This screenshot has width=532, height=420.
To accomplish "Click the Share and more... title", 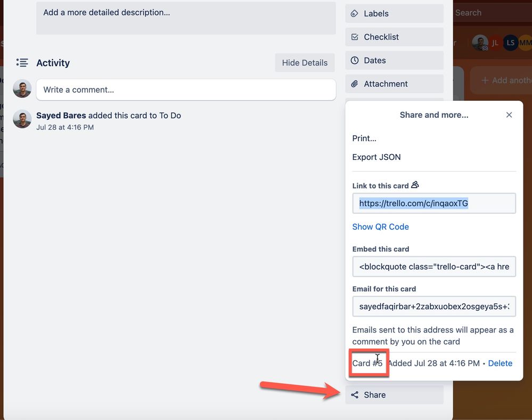I will tap(434, 115).
